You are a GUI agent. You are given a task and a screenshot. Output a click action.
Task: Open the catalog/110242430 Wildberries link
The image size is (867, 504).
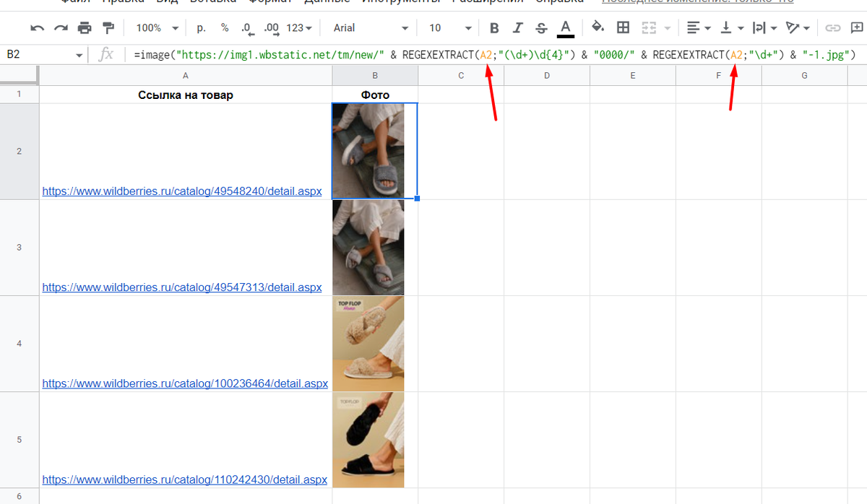(x=185, y=479)
